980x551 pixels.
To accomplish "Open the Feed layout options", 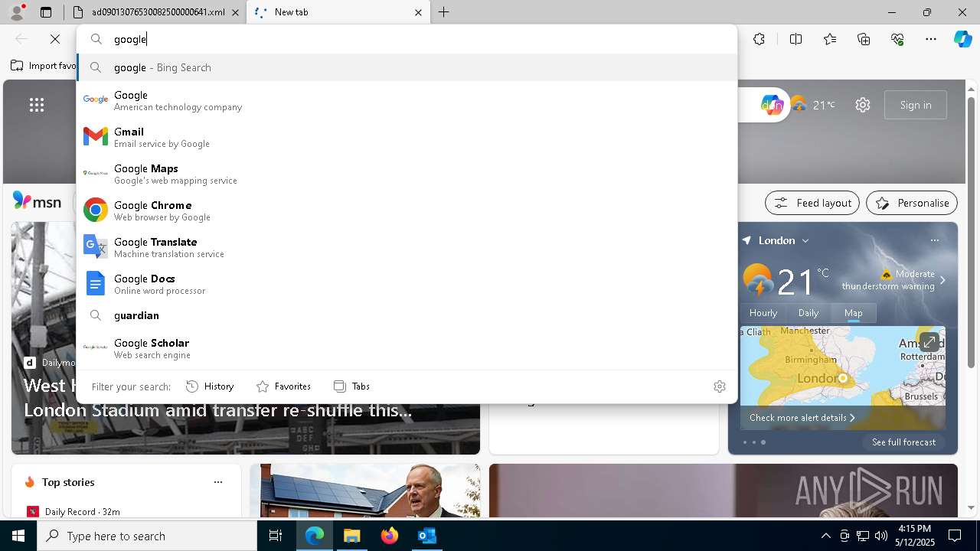I will coord(812,203).
